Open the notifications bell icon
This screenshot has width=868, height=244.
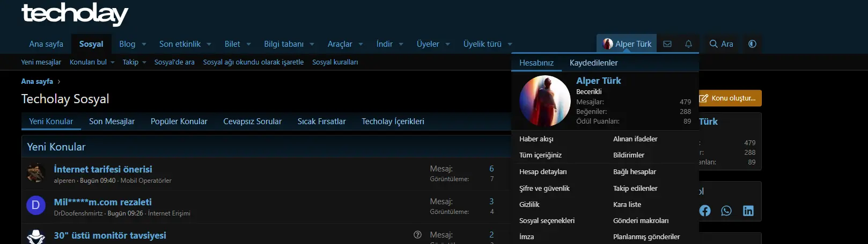coord(688,44)
